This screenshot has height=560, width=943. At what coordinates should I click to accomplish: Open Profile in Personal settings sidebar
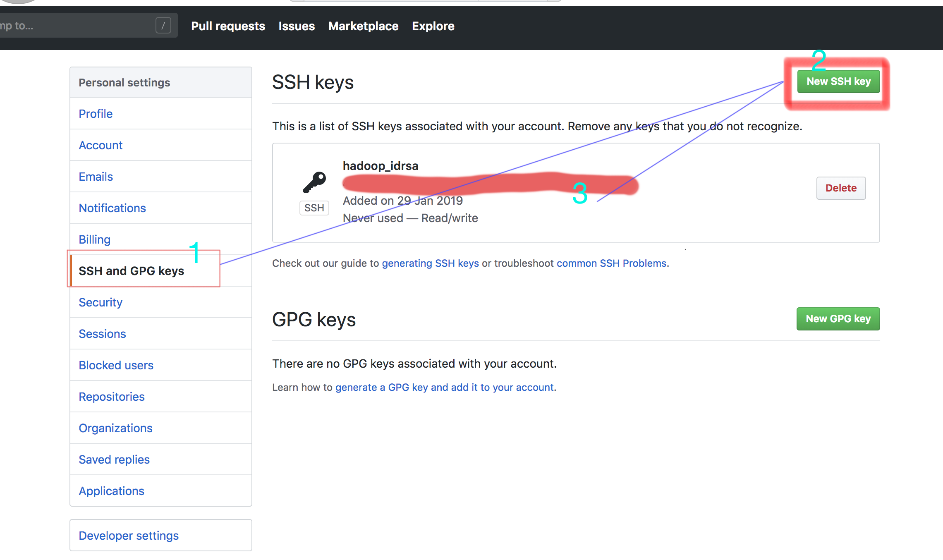(x=161, y=114)
